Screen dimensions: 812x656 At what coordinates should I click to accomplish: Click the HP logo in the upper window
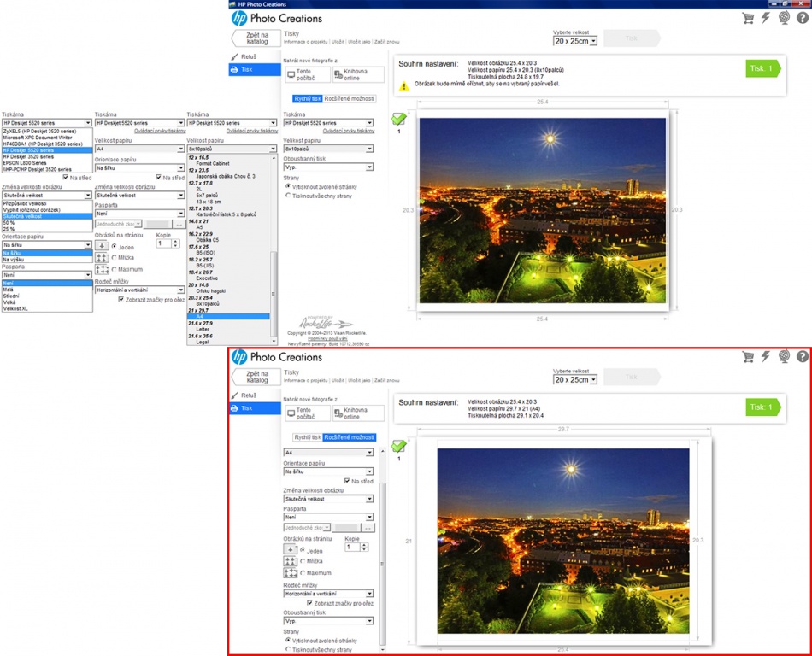coord(238,18)
